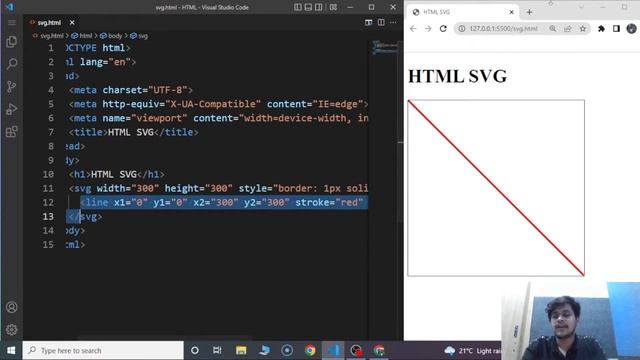The image size is (640, 360).
Task: Click the zoom icon in address bar
Action: [x=553, y=29]
